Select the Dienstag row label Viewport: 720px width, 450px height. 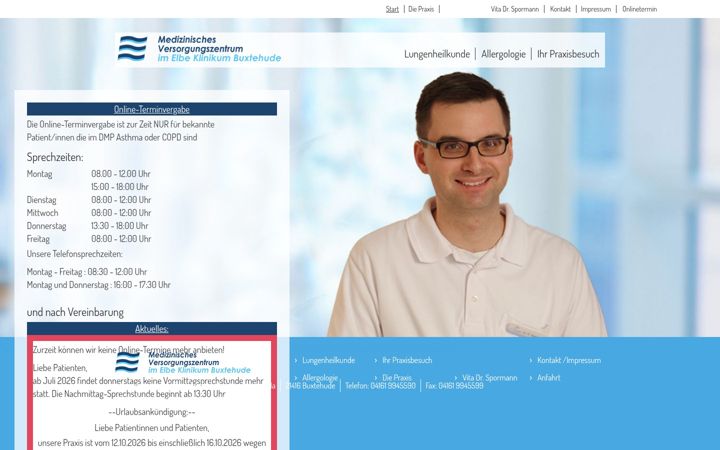coord(41,200)
